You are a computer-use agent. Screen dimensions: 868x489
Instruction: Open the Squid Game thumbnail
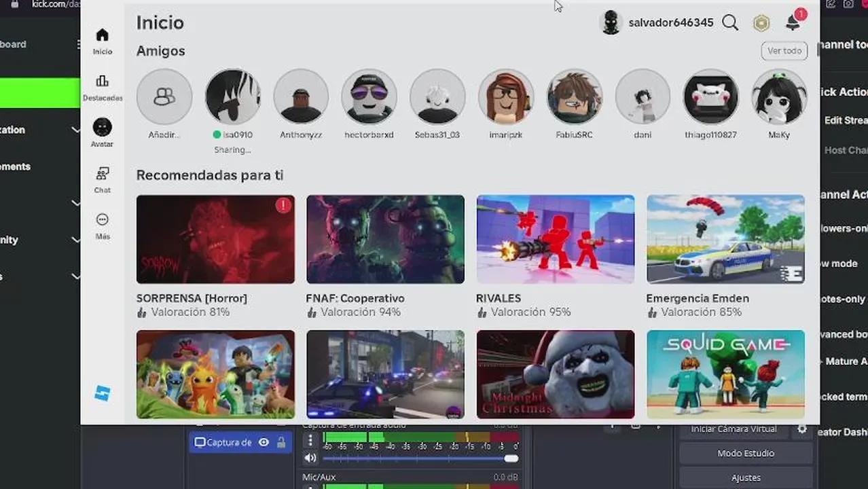coord(725,374)
